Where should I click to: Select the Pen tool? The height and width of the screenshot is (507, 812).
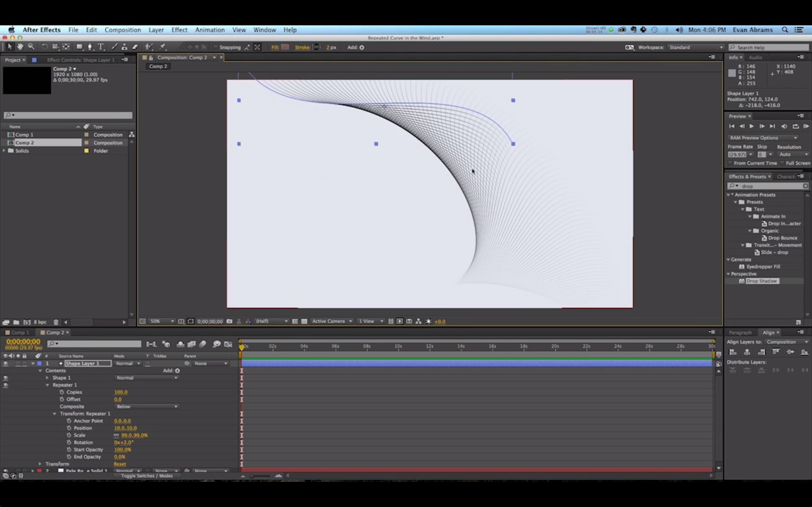click(90, 47)
